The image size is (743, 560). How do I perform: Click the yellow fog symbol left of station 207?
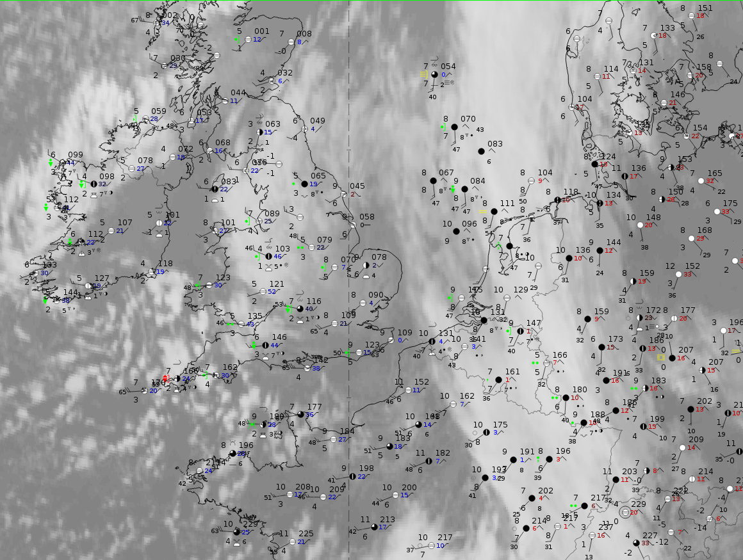click(x=660, y=358)
